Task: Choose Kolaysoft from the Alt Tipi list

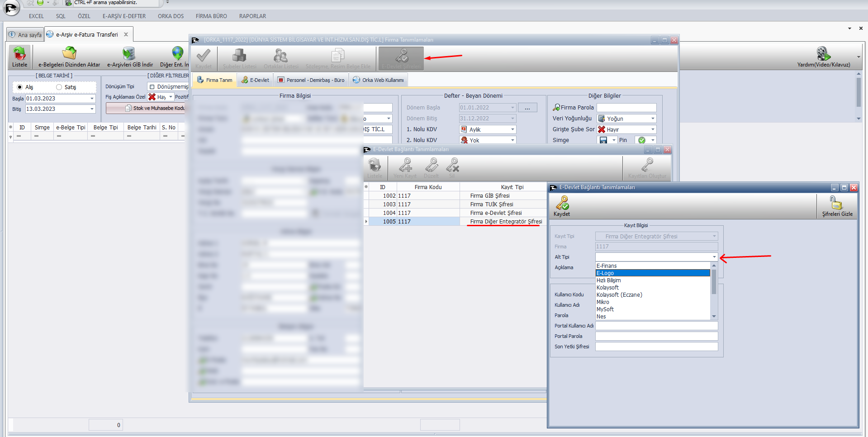Action: [607, 288]
